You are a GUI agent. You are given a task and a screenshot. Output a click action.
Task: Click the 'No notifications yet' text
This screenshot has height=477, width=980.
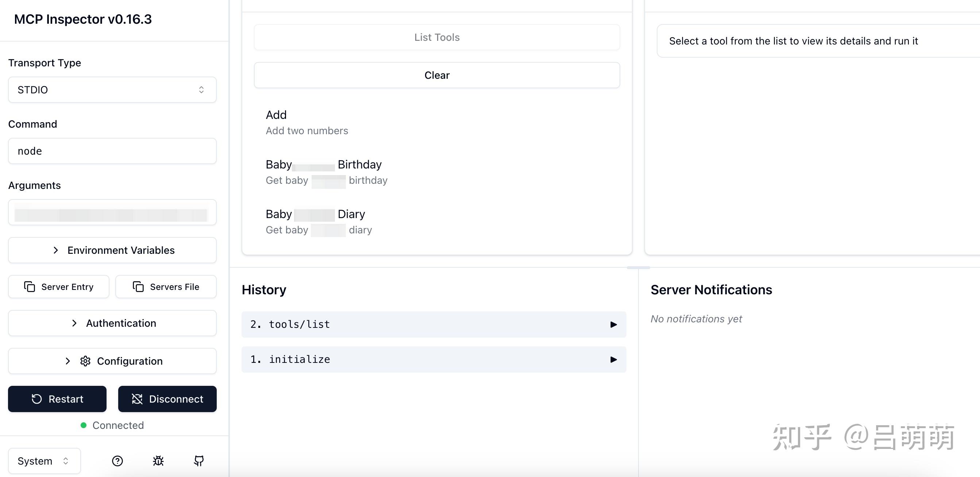coord(696,319)
